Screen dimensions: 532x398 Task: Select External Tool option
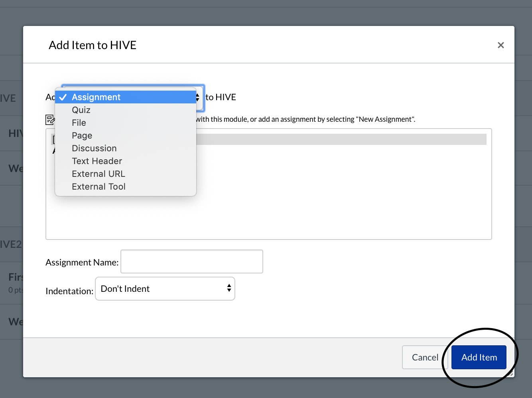tap(126, 186)
